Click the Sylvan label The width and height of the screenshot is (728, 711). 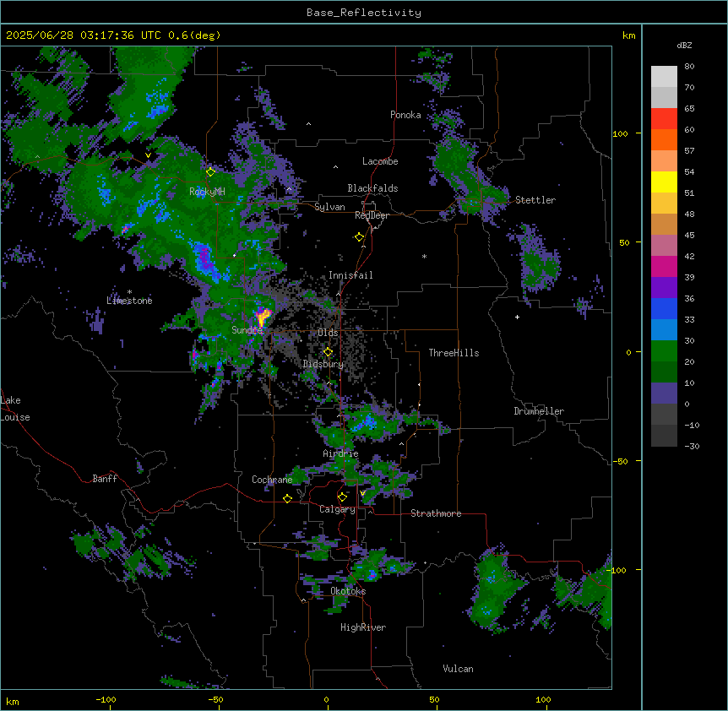[x=329, y=207]
